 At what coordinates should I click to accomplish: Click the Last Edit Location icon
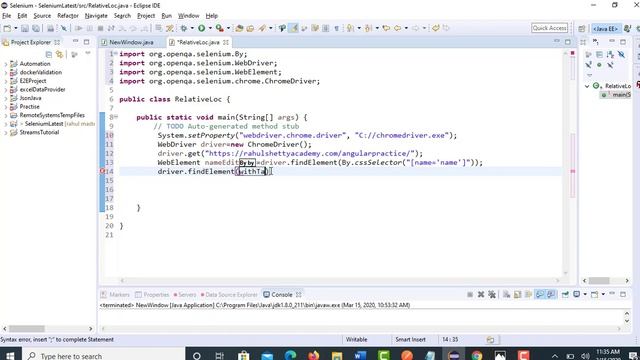tap(386, 28)
